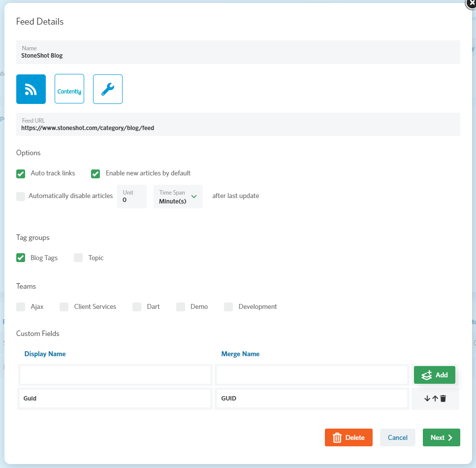Select the RSS feed type icon
The width and height of the screenshot is (476, 468).
(31, 89)
